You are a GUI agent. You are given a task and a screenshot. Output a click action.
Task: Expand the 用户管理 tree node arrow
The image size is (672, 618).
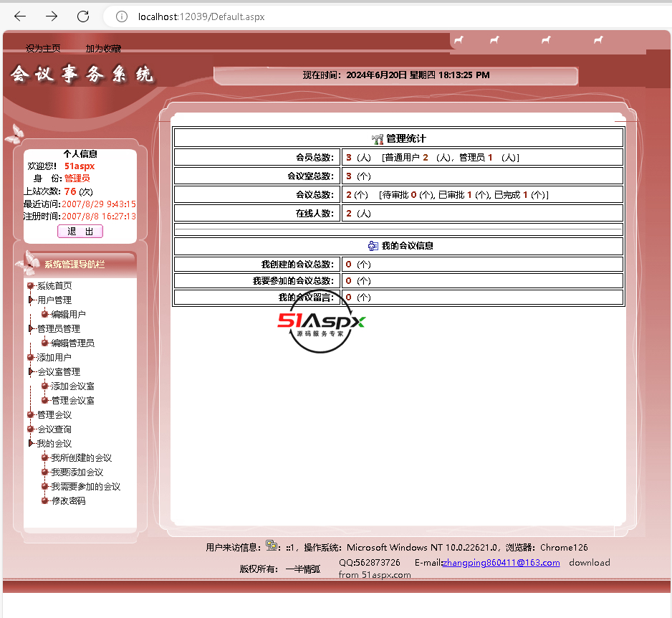(x=31, y=300)
